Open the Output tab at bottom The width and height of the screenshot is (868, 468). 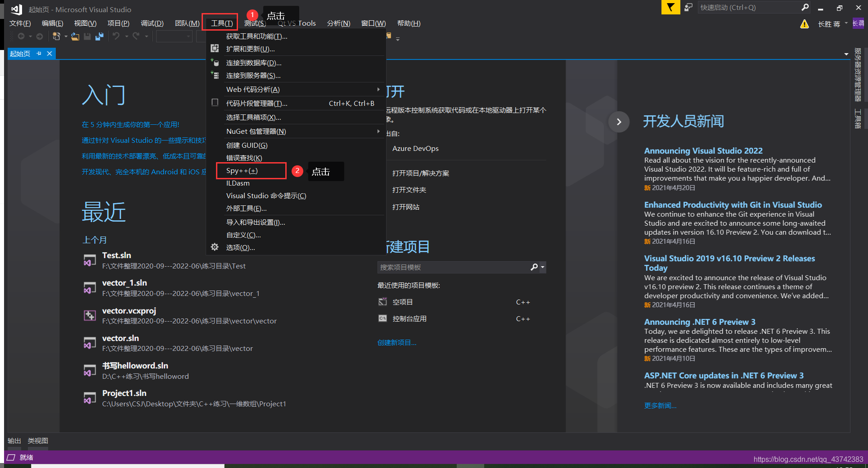point(14,441)
